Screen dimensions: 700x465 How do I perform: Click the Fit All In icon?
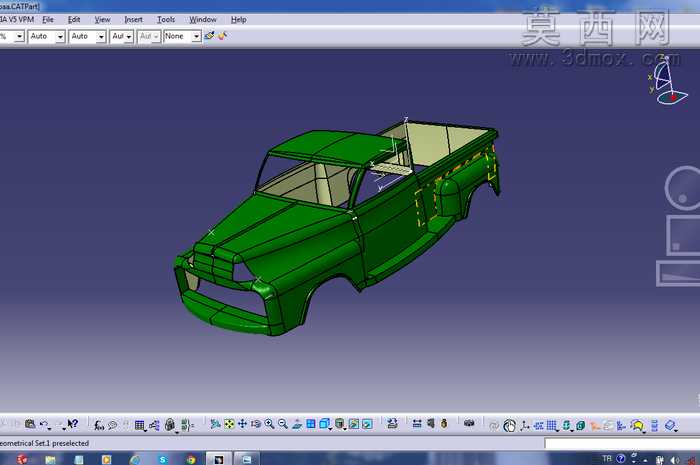(x=229, y=424)
